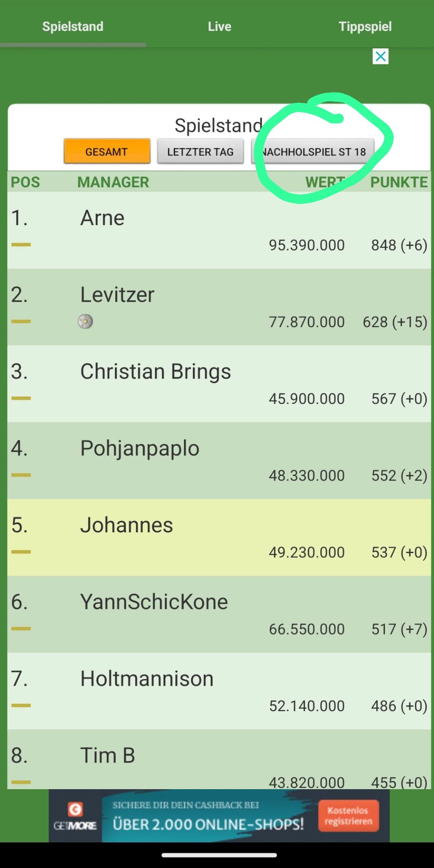Select manager Christian Brings
This screenshot has width=434, height=868.
pos(156,372)
